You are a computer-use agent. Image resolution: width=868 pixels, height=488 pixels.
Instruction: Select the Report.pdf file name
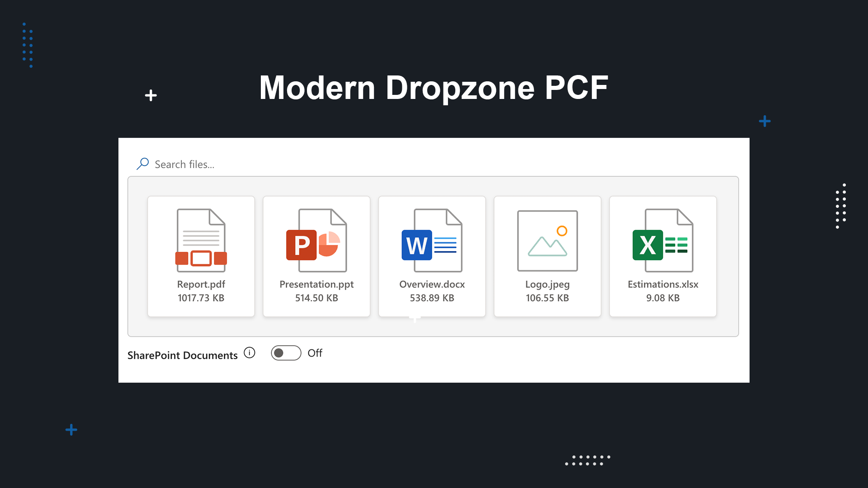point(201,284)
